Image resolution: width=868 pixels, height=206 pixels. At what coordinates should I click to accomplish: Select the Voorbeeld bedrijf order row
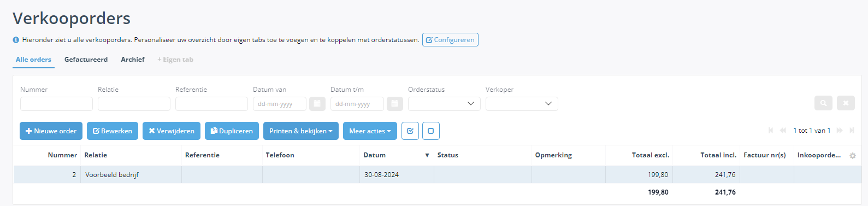tap(437, 175)
